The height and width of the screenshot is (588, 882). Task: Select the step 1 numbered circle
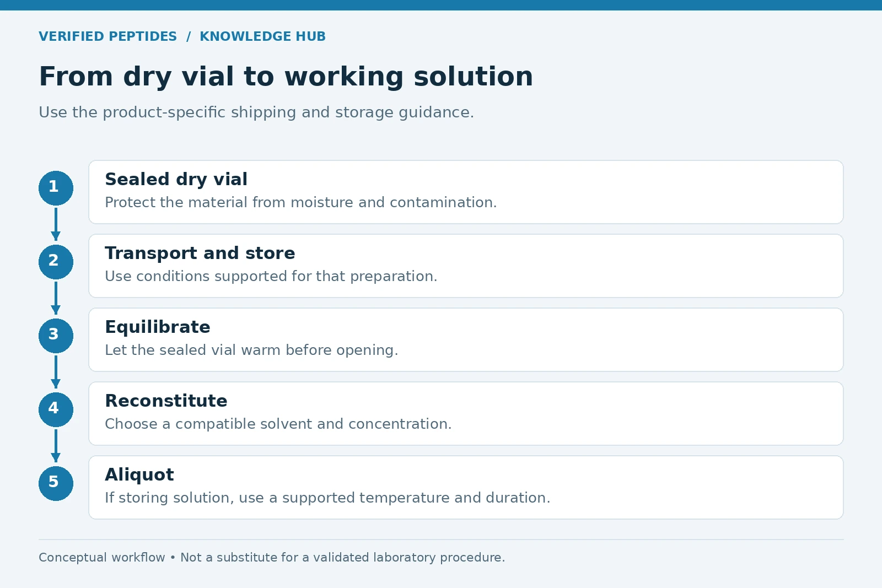click(x=56, y=188)
